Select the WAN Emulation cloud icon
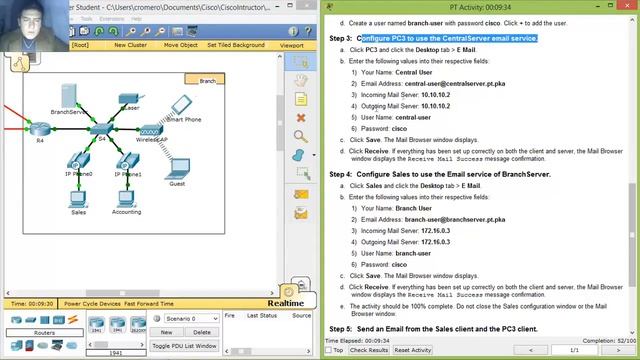 click(43, 346)
